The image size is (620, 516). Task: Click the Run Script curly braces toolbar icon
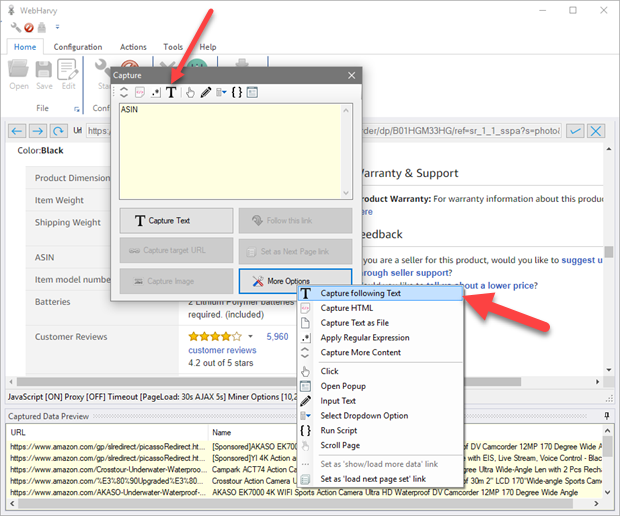236,92
